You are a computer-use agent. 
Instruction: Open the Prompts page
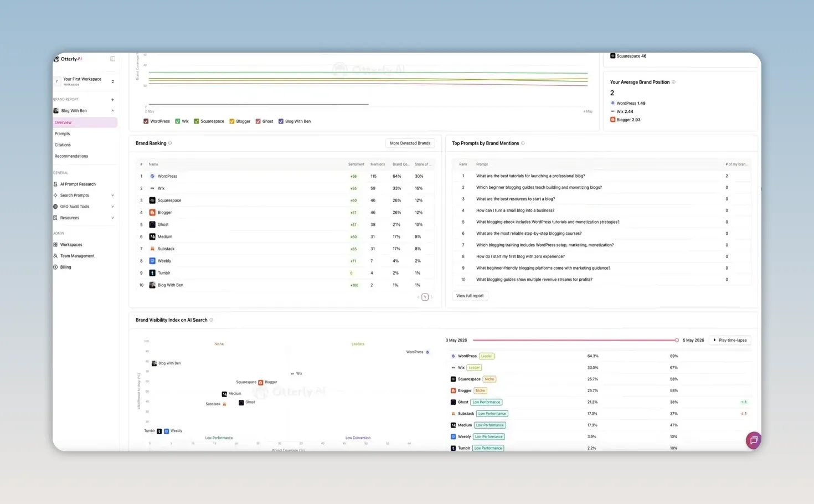[x=62, y=133]
